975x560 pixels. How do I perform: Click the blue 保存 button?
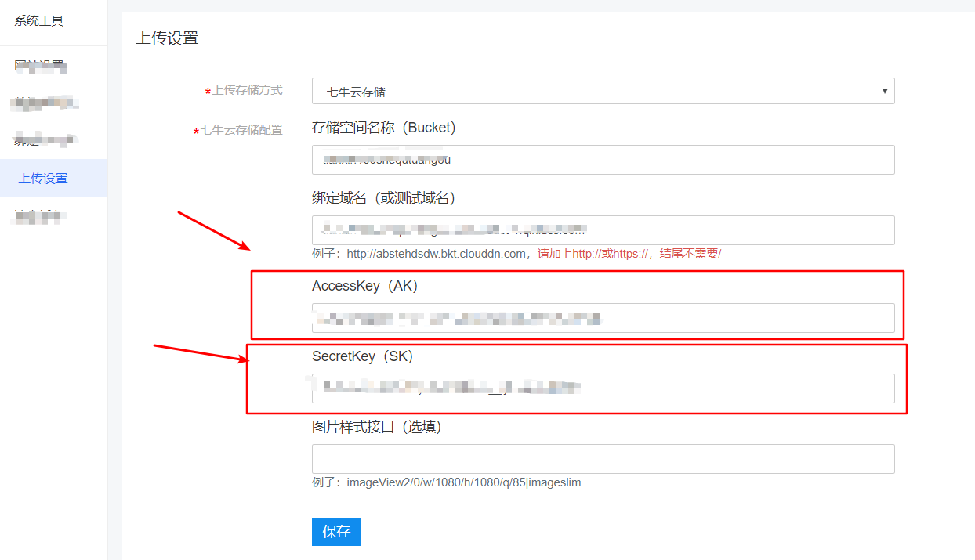tap(336, 532)
